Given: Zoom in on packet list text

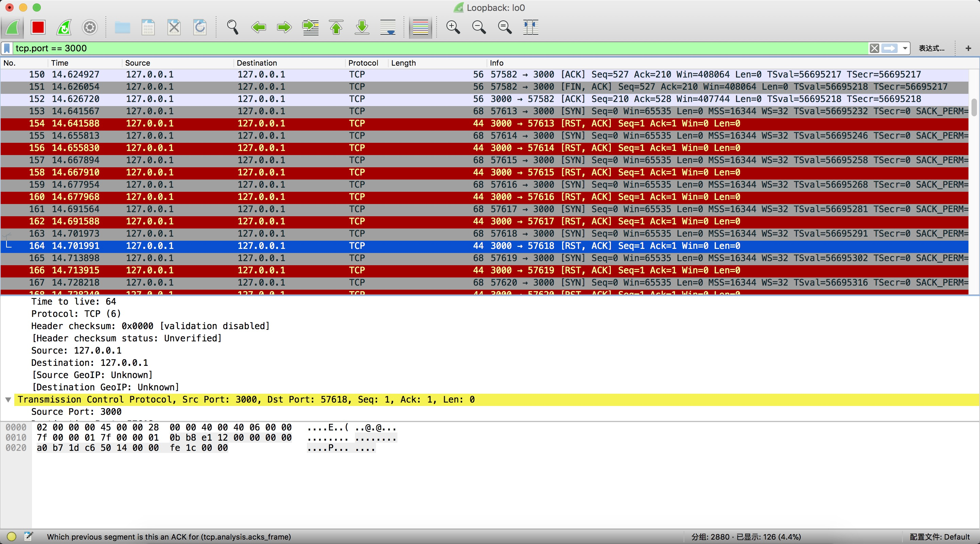Looking at the screenshot, I should 453,28.
